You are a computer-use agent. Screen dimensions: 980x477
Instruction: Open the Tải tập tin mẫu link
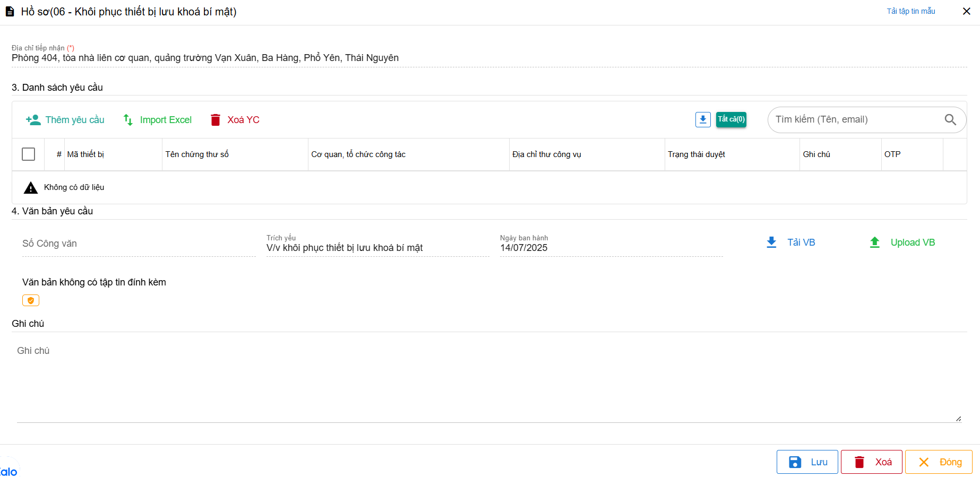coord(910,11)
